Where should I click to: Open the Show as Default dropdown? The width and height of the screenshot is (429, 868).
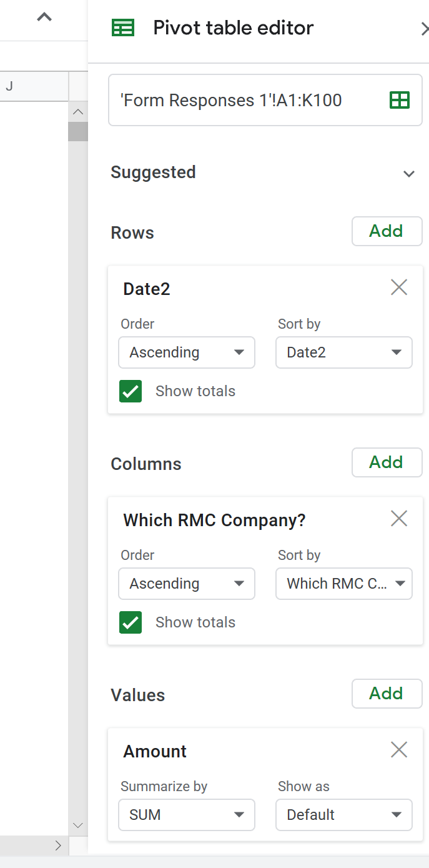point(343,815)
